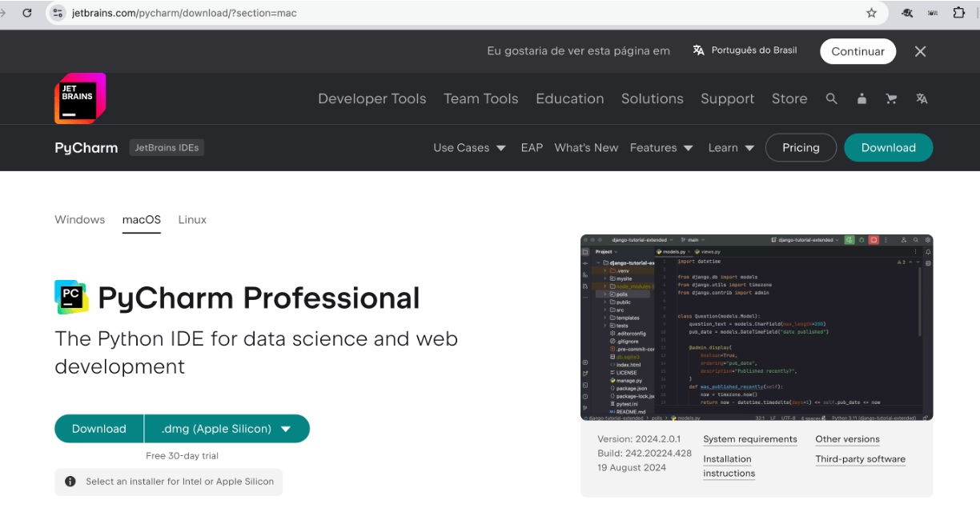
Task: Expand the Use Cases dropdown
Action: pos(470,148)
